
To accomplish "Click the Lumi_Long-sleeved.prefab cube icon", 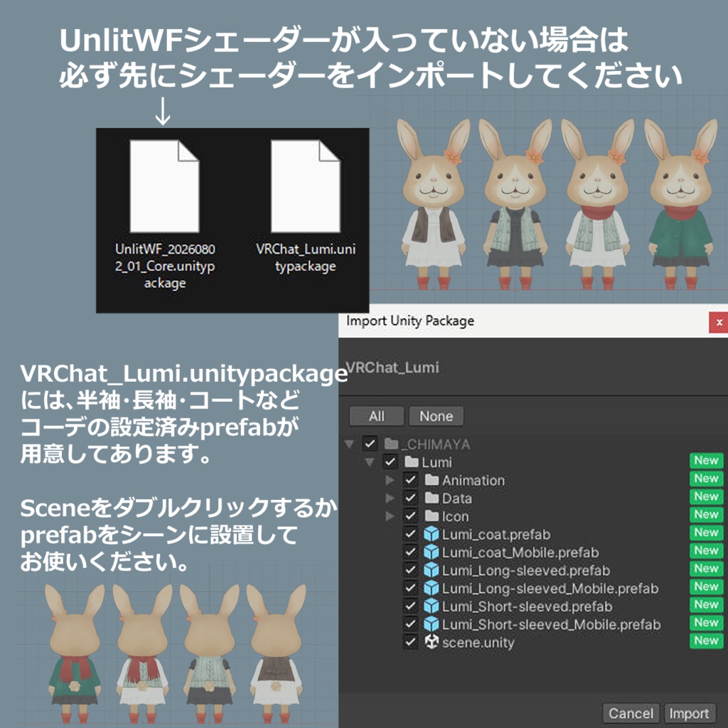I will click(x=432, y=569).
